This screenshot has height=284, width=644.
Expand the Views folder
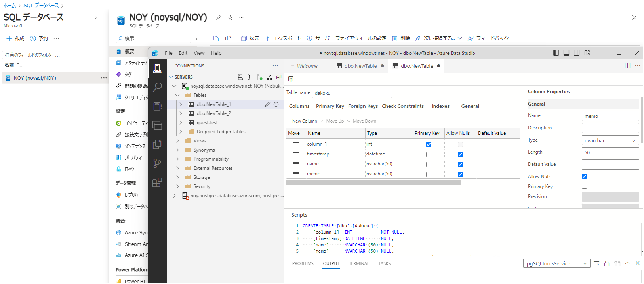pos(177,141)
